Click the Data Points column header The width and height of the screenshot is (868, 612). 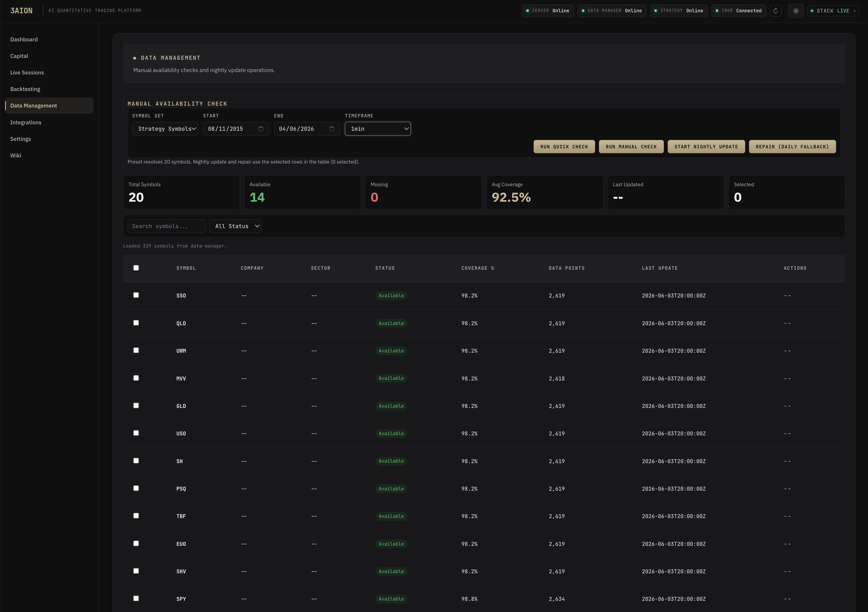(x=567, y=268)
